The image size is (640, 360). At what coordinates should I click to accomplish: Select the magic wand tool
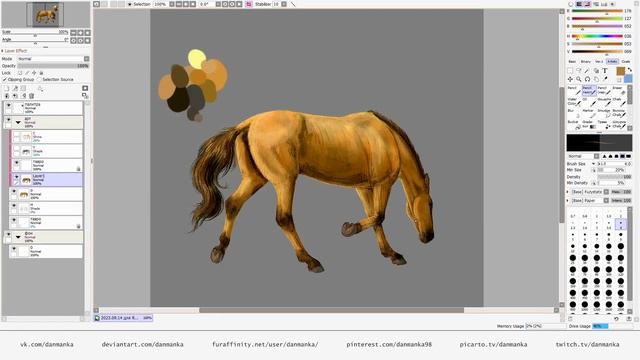coord(587,71)
